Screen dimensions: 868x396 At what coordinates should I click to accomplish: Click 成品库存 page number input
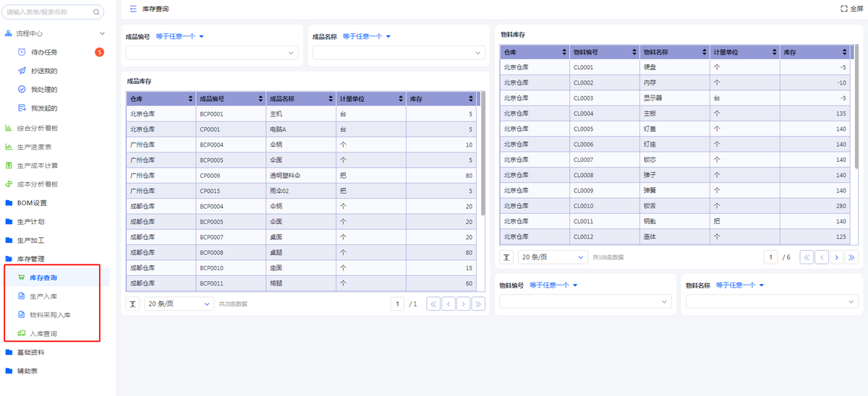(398, 304)
